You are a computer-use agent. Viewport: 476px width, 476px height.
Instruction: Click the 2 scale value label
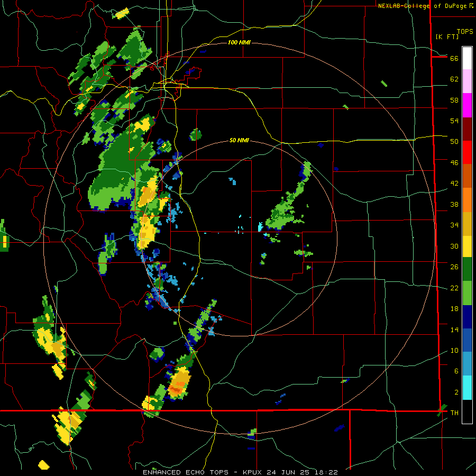click(x=456, y=392)
